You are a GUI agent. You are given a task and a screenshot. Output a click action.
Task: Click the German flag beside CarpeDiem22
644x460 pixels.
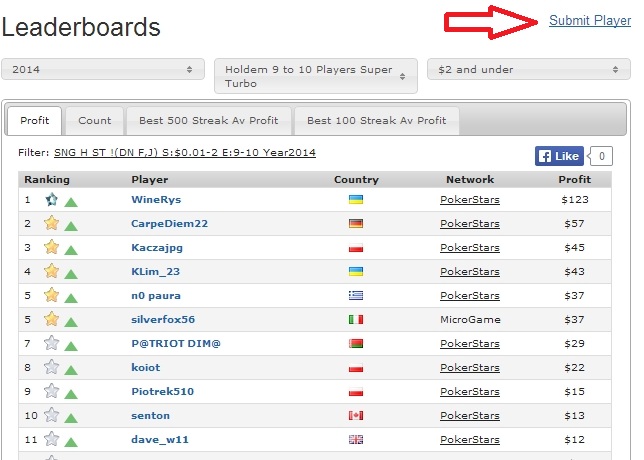pyautogui.click(x=356, y=223)
